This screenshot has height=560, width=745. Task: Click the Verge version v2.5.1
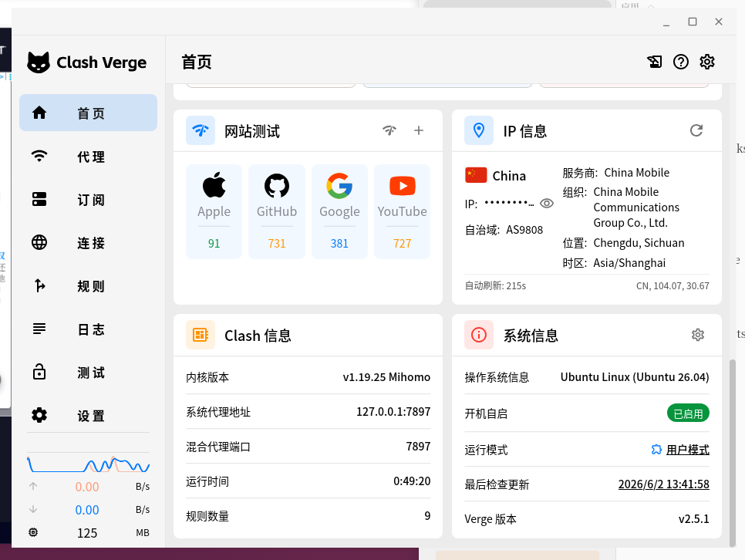693,518
